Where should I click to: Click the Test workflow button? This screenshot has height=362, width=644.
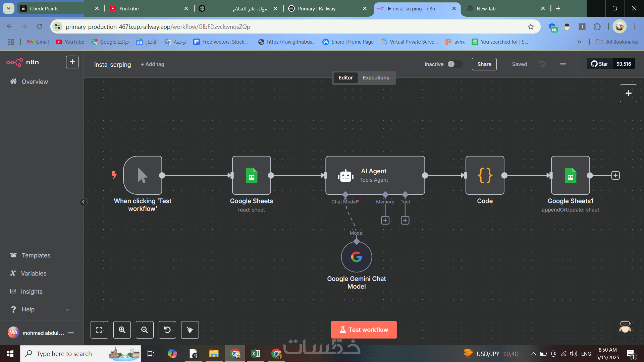coord(364,330)
